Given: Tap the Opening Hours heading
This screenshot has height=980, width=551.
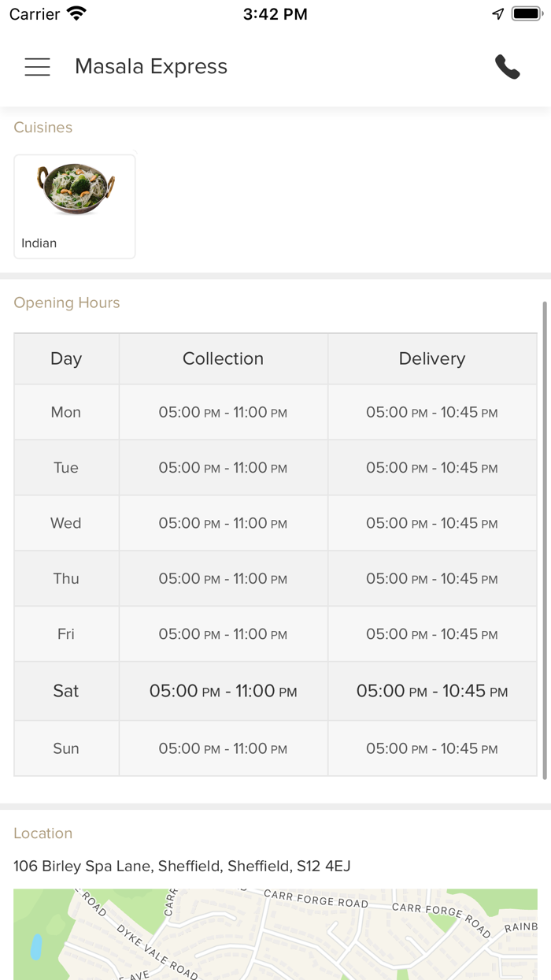Looking at the screenshot, I should (x=67, y=303).
